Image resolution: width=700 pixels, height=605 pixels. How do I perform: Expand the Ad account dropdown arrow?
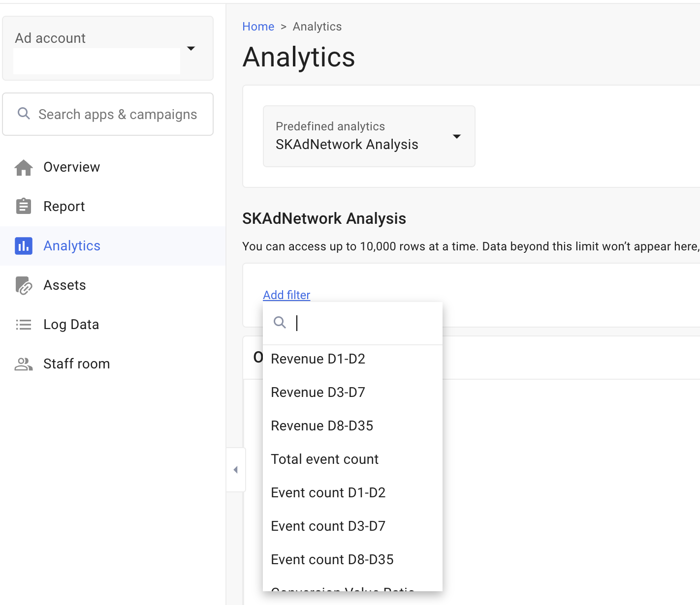pos(191,49)
